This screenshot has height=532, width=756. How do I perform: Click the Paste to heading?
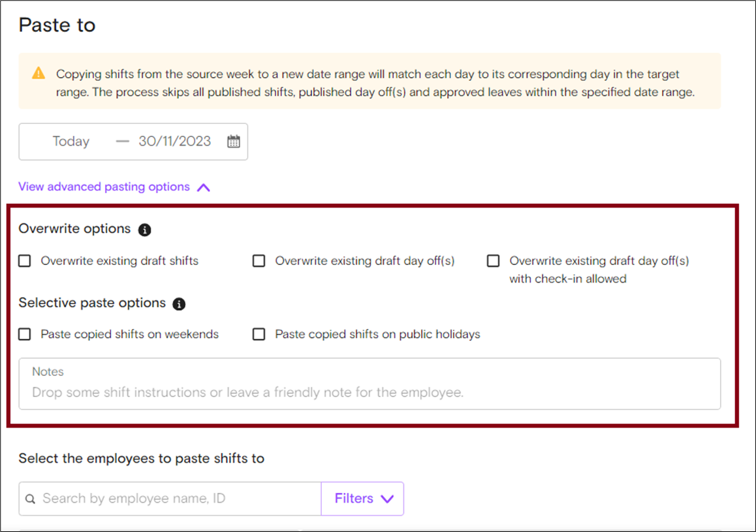point(57,25)
